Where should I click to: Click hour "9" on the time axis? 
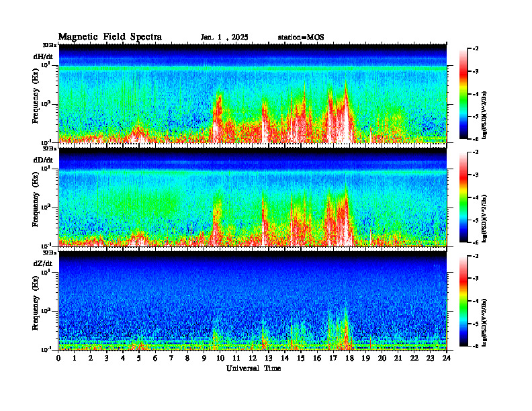pyautogui.click(x=204, y=359)
